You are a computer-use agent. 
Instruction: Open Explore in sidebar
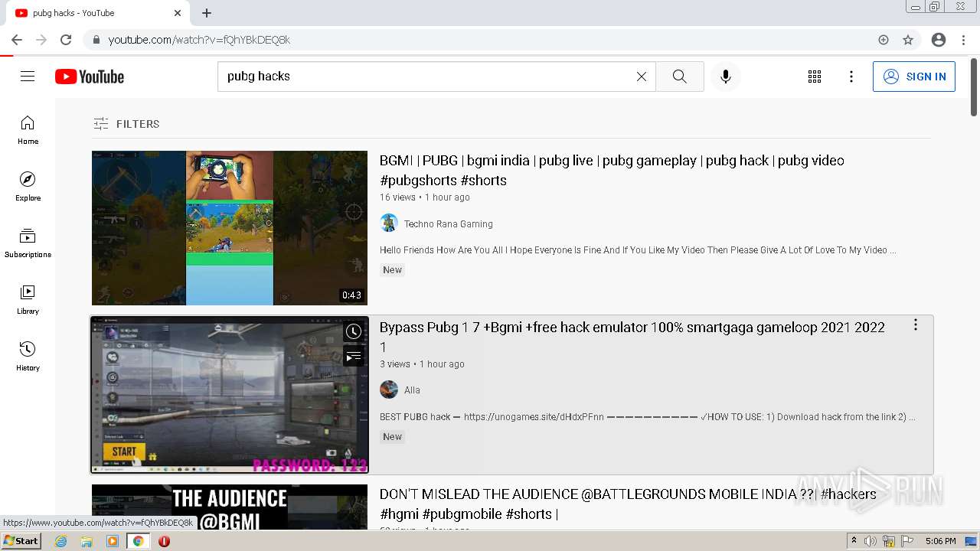28,187
